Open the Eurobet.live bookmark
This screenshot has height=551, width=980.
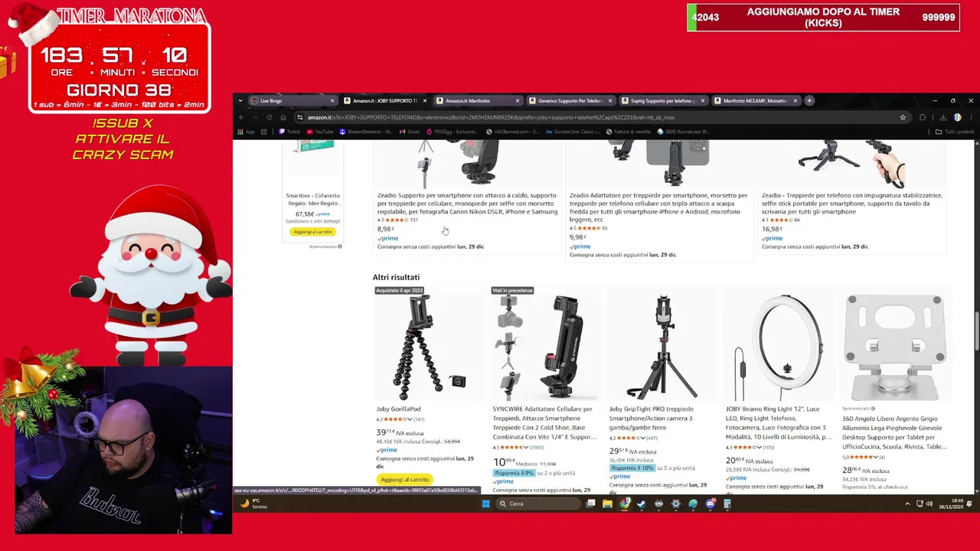pos(573,132)
